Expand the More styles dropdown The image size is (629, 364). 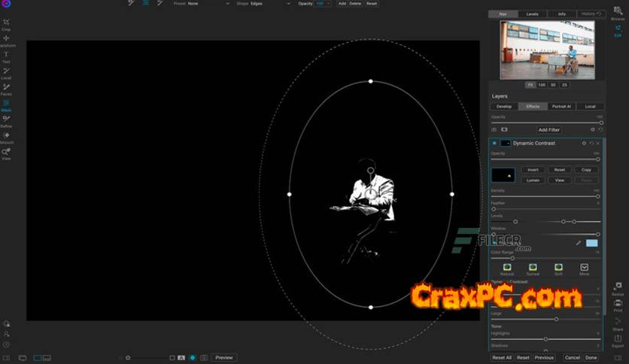[x=584, y=268]
